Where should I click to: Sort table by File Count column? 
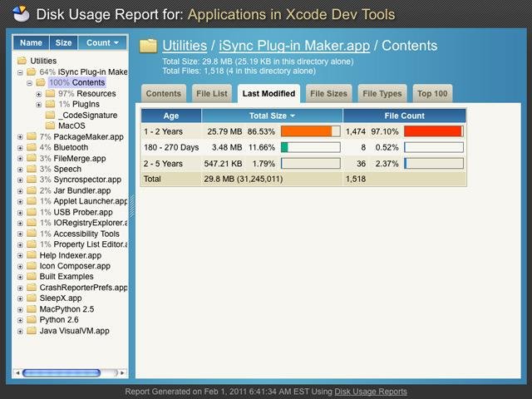[x=405, y=116]
